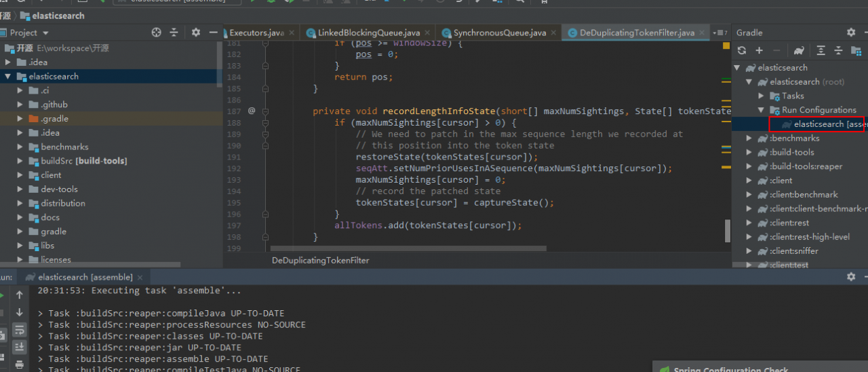
Task: Execute Gradle task elephant icon
Action: coord(800,50)
